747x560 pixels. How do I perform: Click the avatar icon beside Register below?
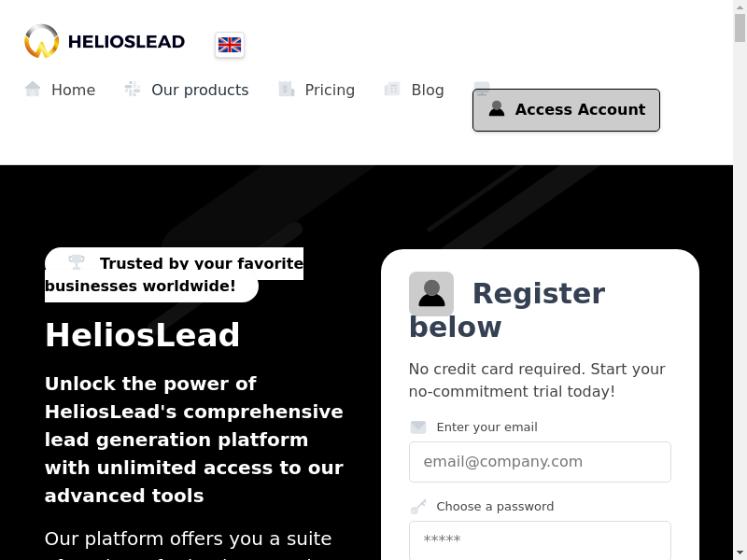pyautogui.click(x=431, y=294)
